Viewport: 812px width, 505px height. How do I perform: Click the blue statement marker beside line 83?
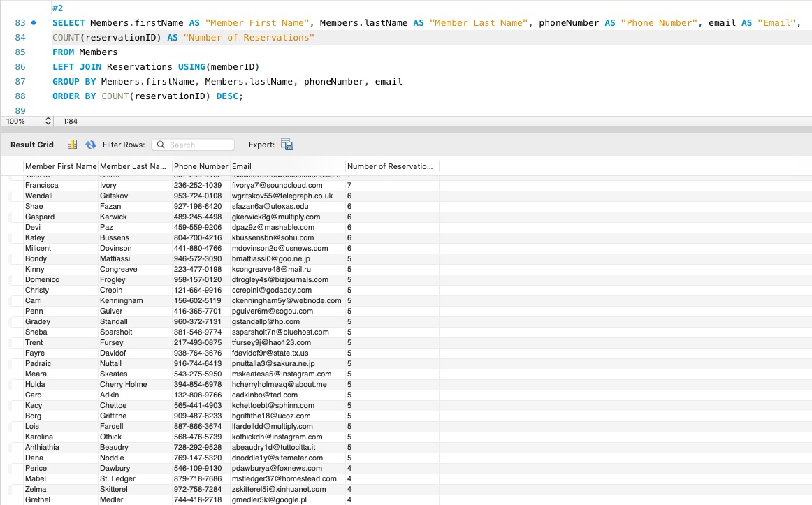pos(34,22)
